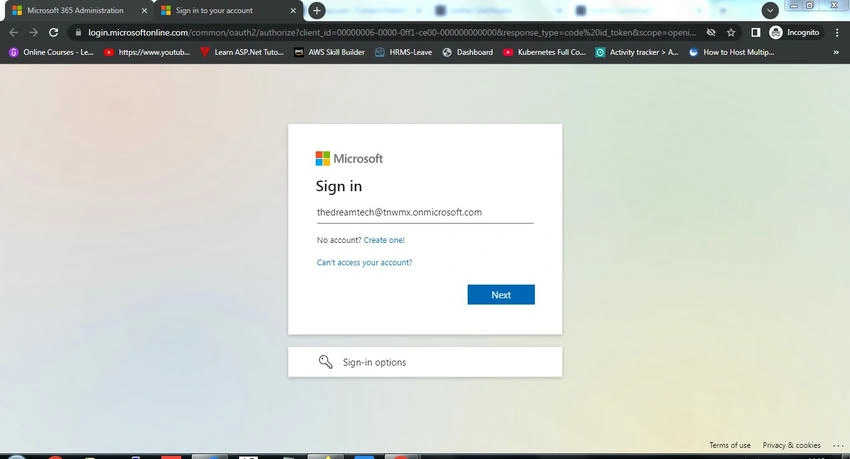Open How to Host Multiple bookmark
The image size is (850, 459).
[731, 52]
